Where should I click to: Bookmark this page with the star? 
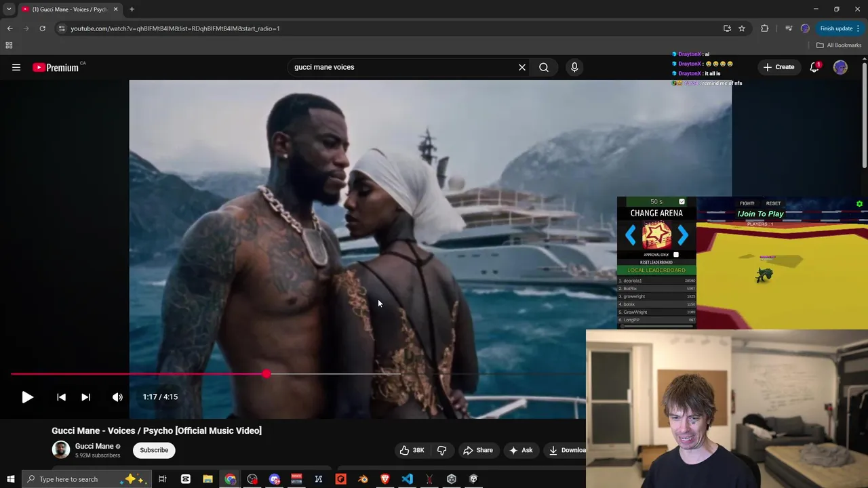(742, 28)
